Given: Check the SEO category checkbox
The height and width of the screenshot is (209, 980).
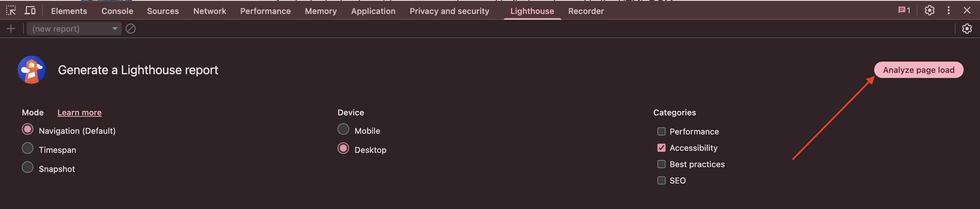Looking at the screenshot, I should pos(661,181).
